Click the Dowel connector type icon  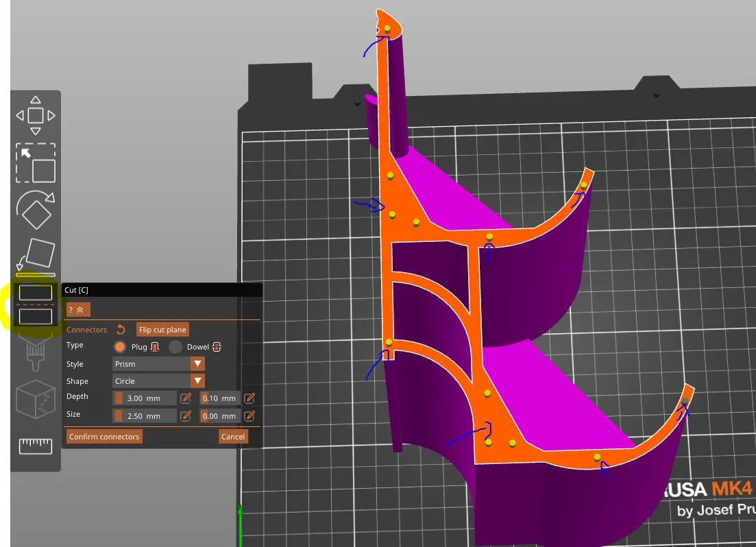coord(217,347)
